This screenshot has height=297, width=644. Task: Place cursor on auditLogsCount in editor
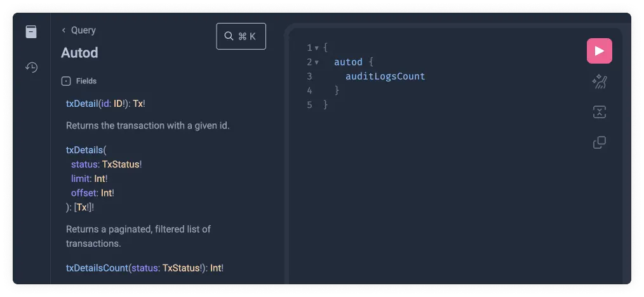pyautogui.click(x=385, y=76)
